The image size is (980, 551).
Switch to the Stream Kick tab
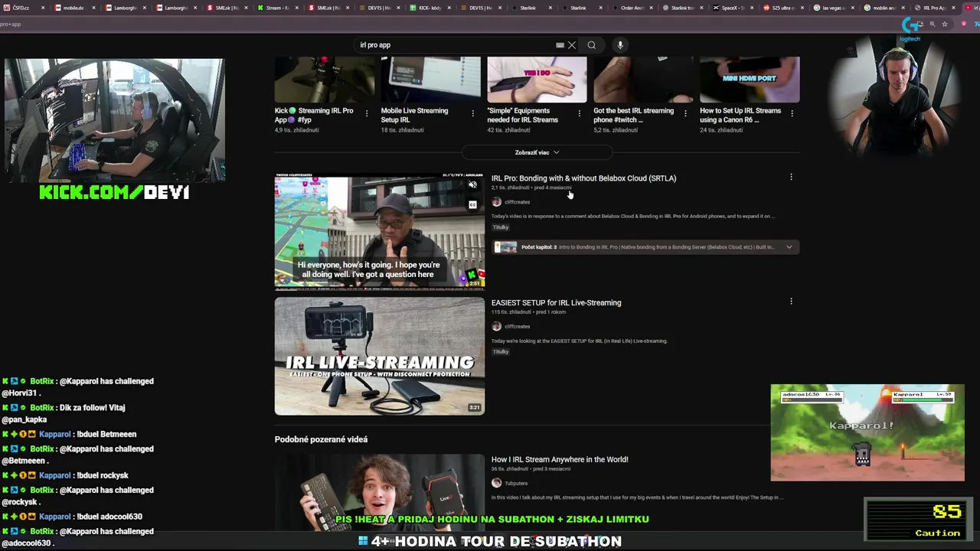277,8
